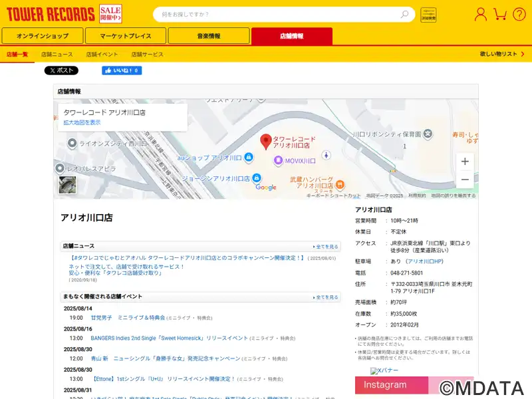
Task: Click the 拡大地図を表示 link
Action: click(82, 122)
